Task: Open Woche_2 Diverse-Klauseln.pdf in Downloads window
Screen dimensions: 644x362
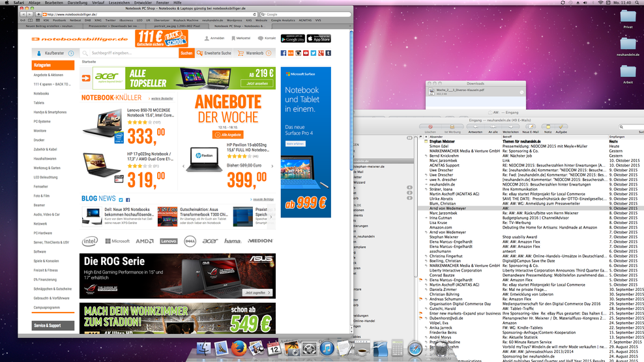Action: pos(475,92)
